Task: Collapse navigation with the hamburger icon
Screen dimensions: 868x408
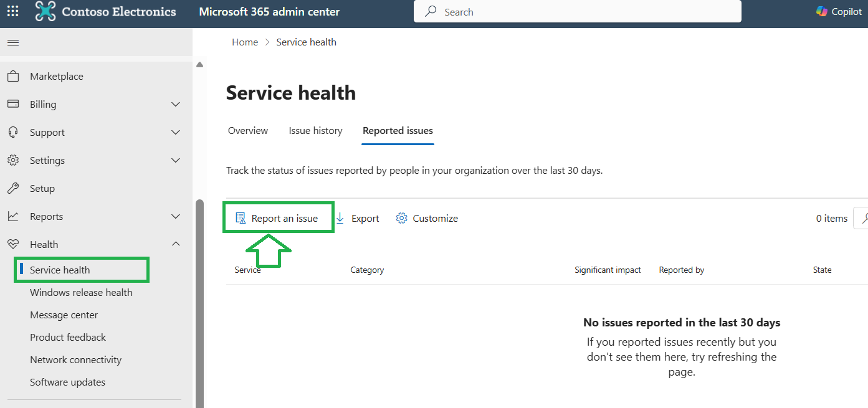Action: 13,42
